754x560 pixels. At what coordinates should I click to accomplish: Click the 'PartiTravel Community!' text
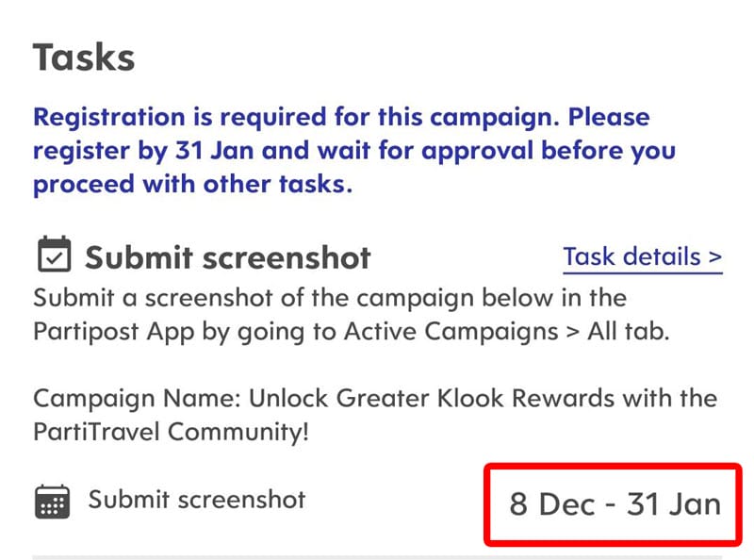171,432
